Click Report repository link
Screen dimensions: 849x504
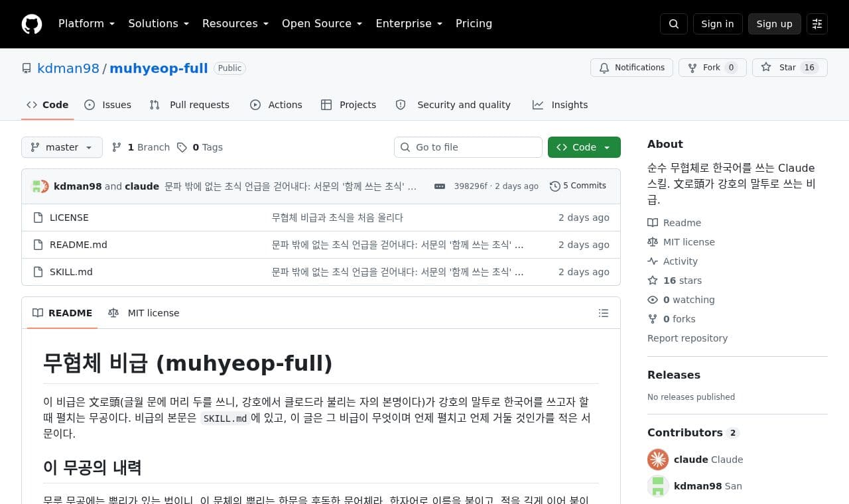pos(687,338)
